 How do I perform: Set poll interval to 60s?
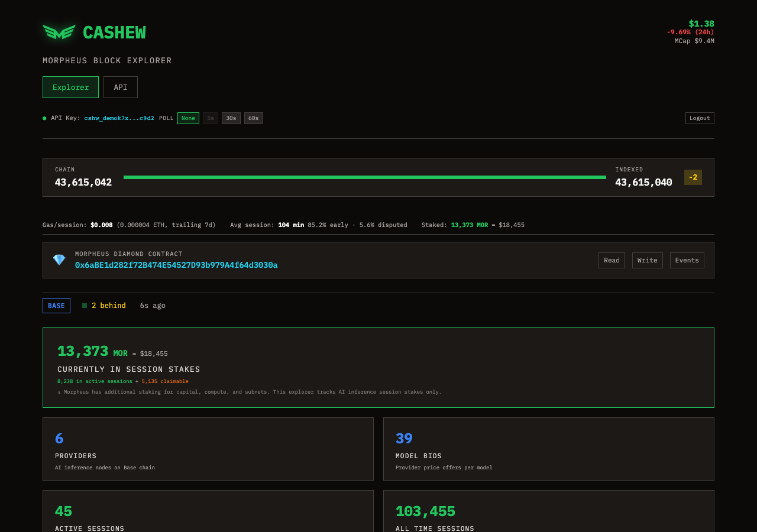253,118
